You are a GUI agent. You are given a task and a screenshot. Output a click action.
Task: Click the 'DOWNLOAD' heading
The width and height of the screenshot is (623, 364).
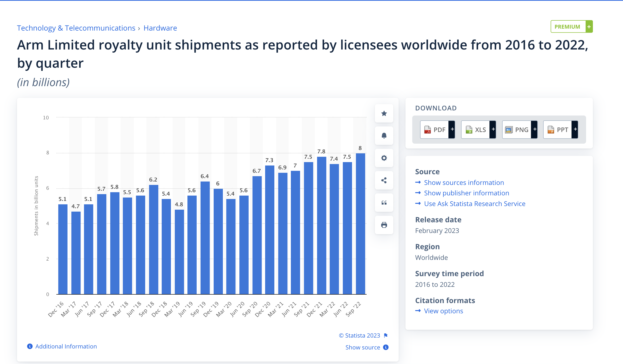tap(436, 108)
